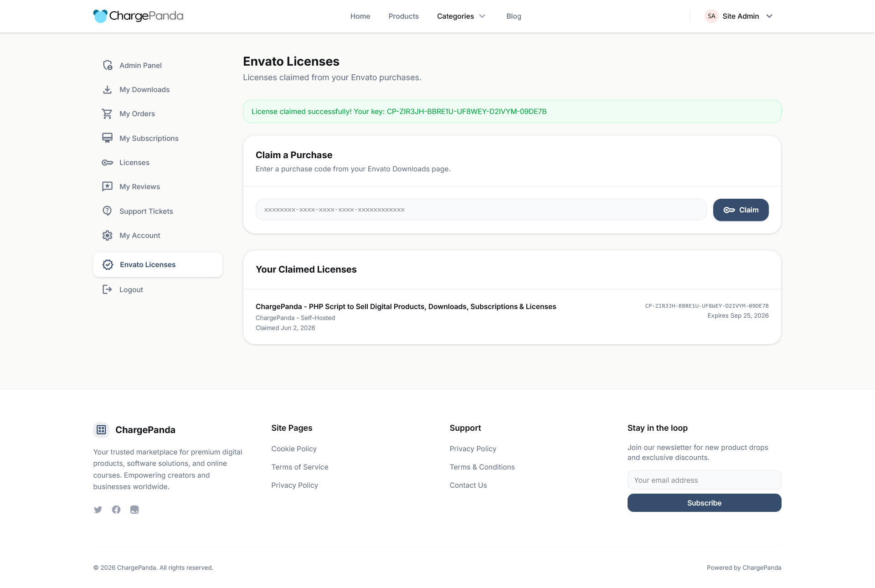Open Privacy Policy under Site Pages
The width and height of the screenshot is (875, 588).
coord(294,485)
